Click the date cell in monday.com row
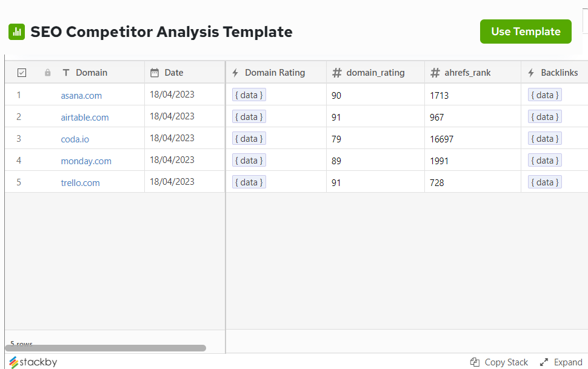The height and width of the screenshot is (369, 588). [184, 160]
